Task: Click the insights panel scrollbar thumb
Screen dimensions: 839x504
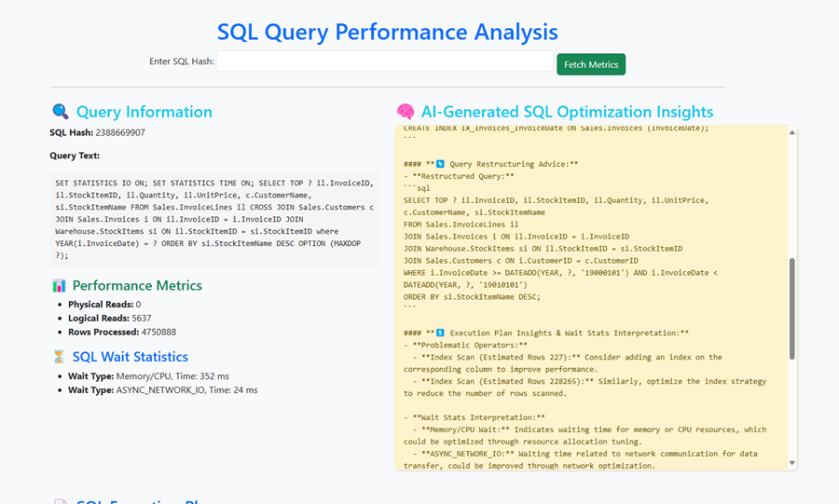Action: pos(791,309)
